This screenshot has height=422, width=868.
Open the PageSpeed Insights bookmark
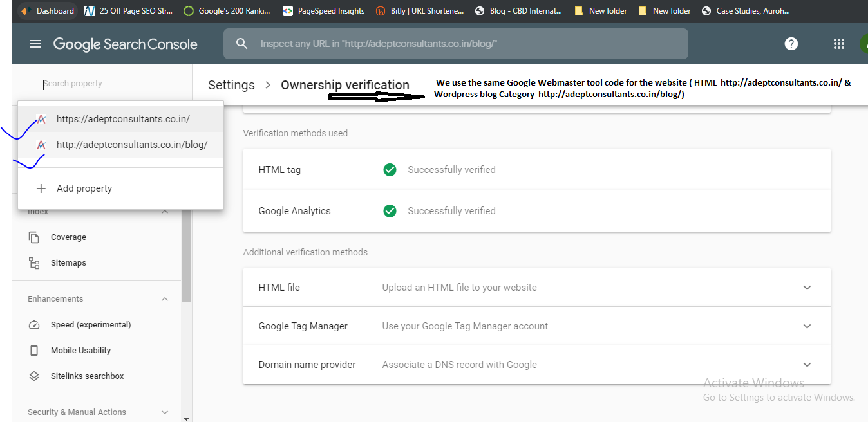(324, 11)
